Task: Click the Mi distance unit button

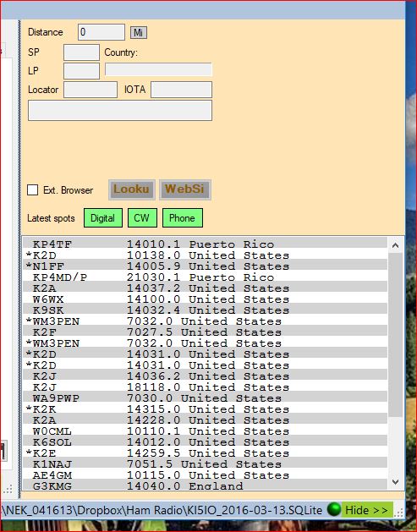Action: (x=139, y=33)
